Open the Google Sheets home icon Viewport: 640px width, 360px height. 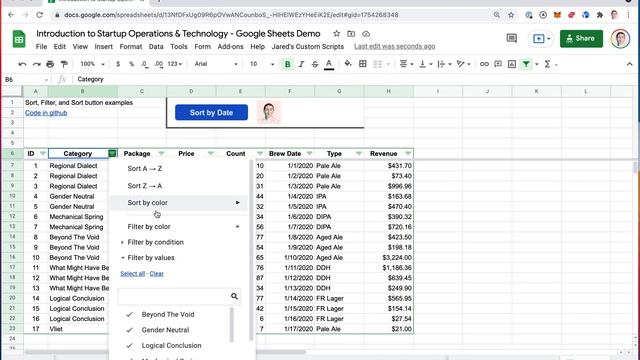pos(19,39)
